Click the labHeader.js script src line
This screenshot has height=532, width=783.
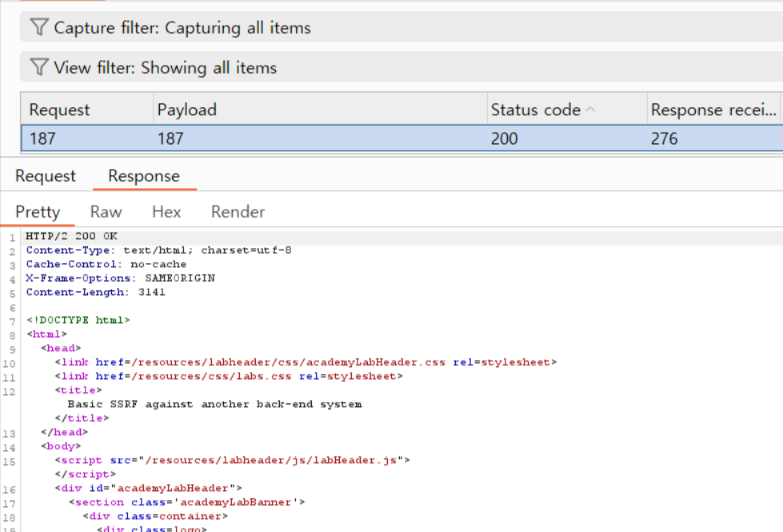point(232,460)
